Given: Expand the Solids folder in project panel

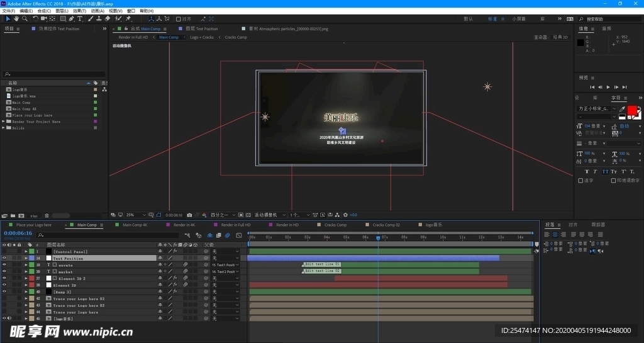Looking at the screenshot, I should (4, 128).
